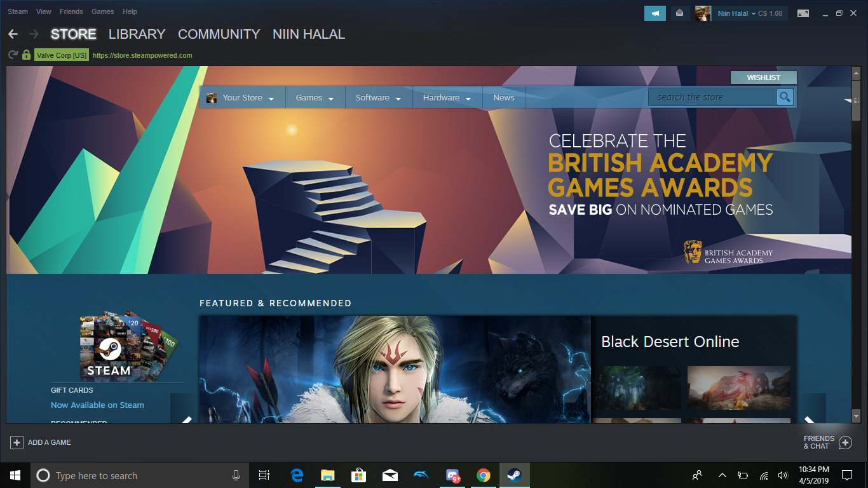Open Task View in taskbar
Screen dimensions: 868x488
264,475
